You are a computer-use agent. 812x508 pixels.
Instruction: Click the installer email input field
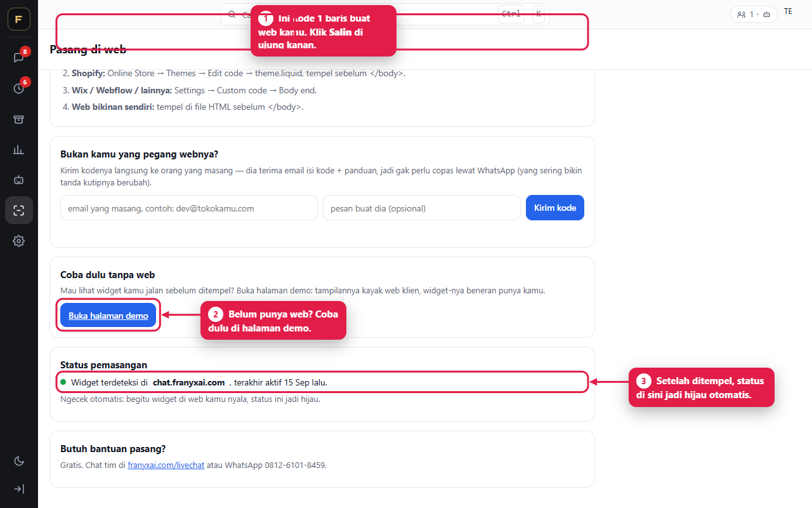189,208
